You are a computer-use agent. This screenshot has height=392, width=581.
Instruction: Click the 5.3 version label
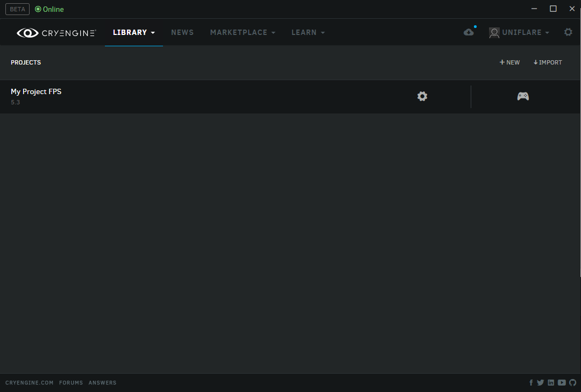click(15, 102)
